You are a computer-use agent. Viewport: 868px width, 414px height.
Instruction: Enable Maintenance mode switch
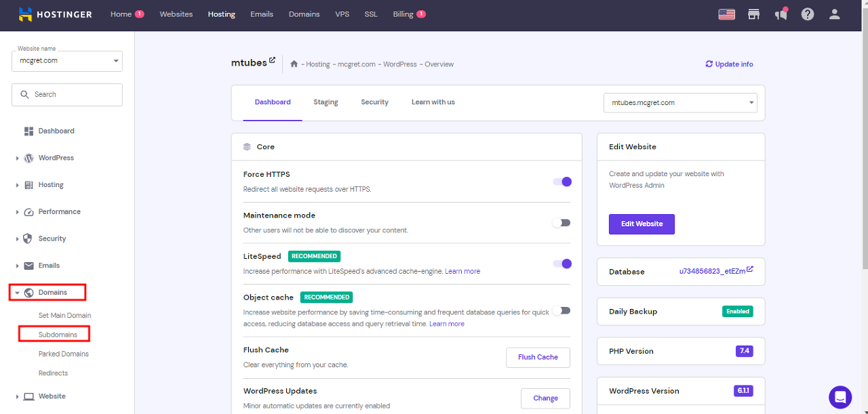point(561,223)
